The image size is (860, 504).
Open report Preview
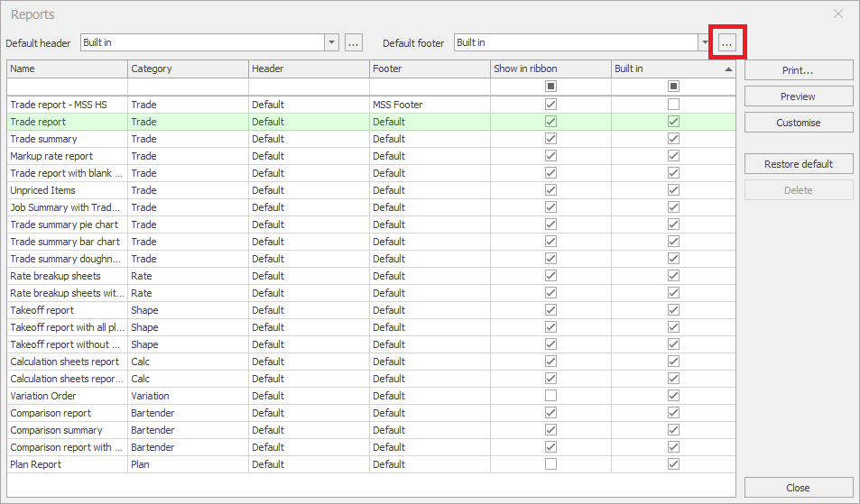point(798,96)
